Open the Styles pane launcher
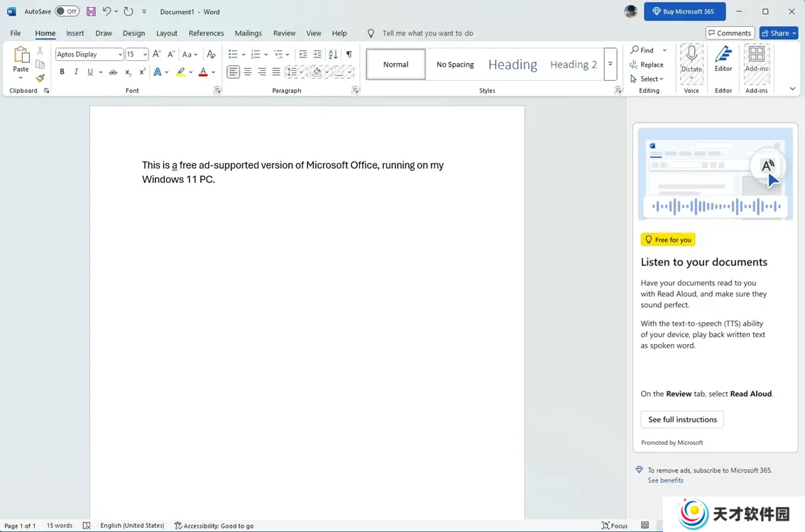This screenshot has width=805, height=532. pos(618,91)
